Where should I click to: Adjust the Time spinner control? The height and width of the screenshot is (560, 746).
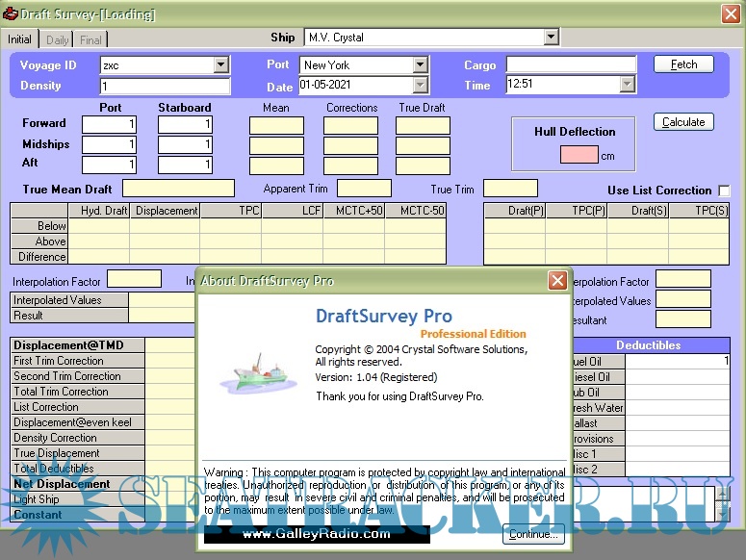[628, 86]
